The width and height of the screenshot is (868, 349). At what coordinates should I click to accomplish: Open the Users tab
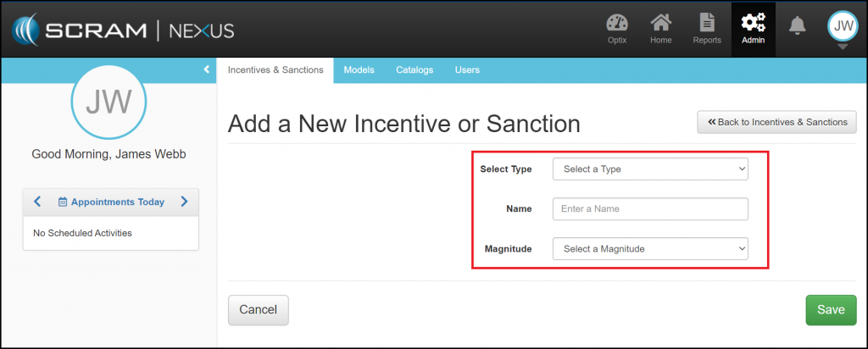pos(467,70)
